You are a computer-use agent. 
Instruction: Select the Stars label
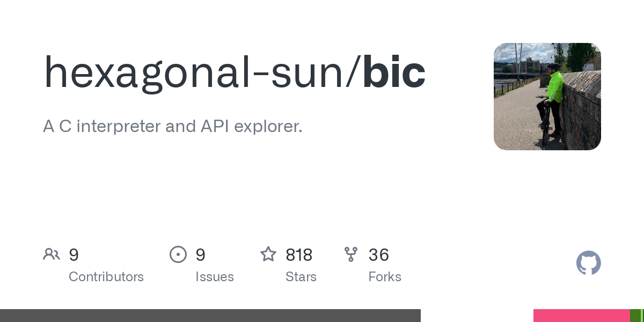click(x=301, y=277)
